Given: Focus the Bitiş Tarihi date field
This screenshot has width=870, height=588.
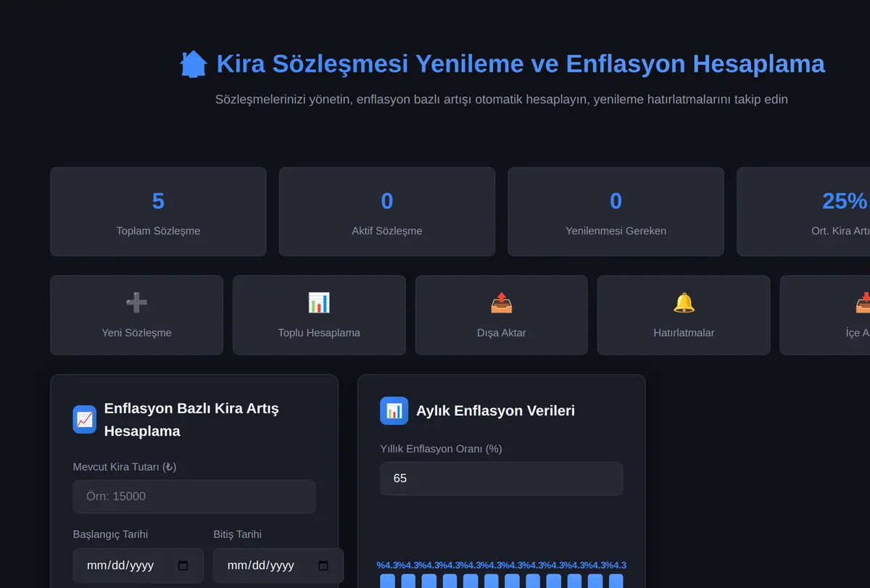Looking at the screenshot, I should coord(278,566).
